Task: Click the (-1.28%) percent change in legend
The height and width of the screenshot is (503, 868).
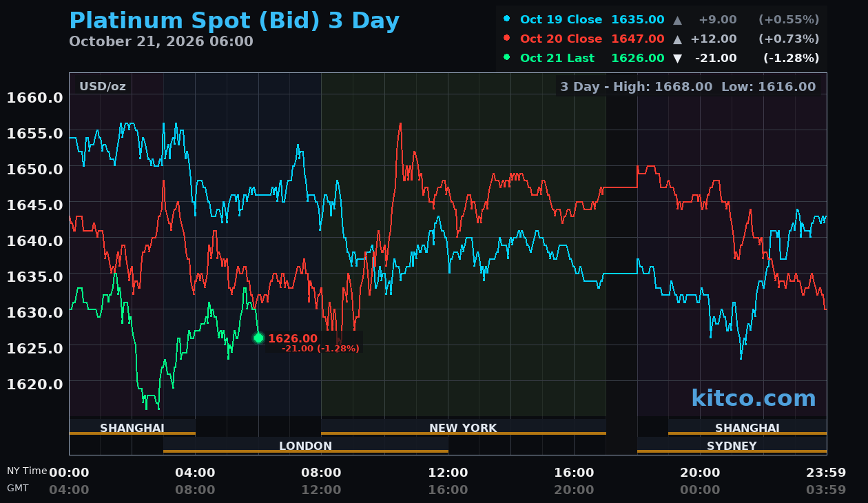Action: click(x=791, y=58)
